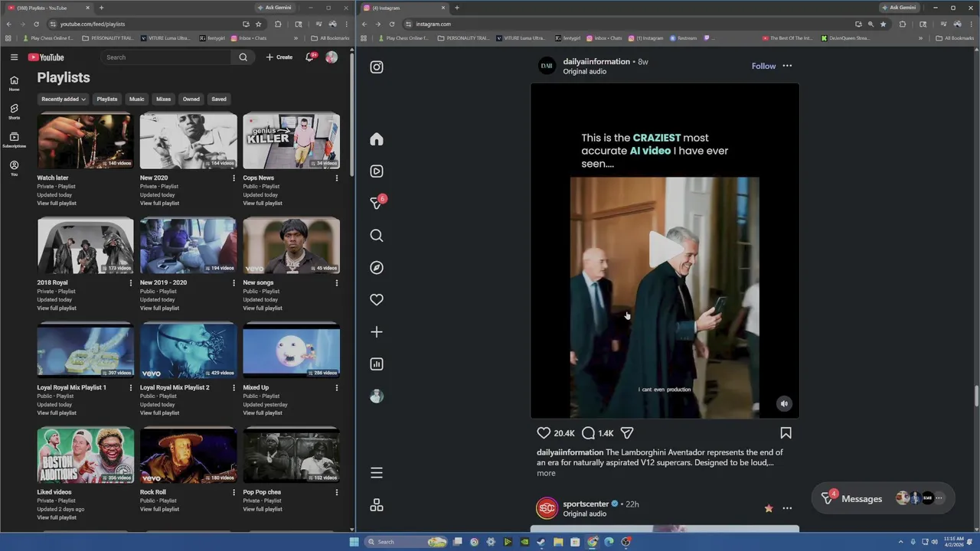Screen dimensions: 980x551
Task: Open the Also from Meta grid icon
Action: click(x=377, y=505)
